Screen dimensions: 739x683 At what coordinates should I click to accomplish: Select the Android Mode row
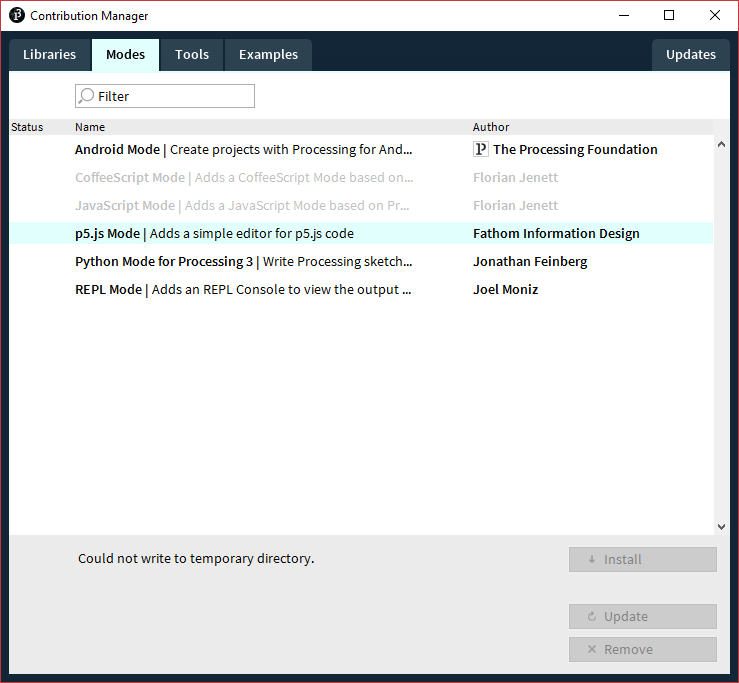pos(361,149)
